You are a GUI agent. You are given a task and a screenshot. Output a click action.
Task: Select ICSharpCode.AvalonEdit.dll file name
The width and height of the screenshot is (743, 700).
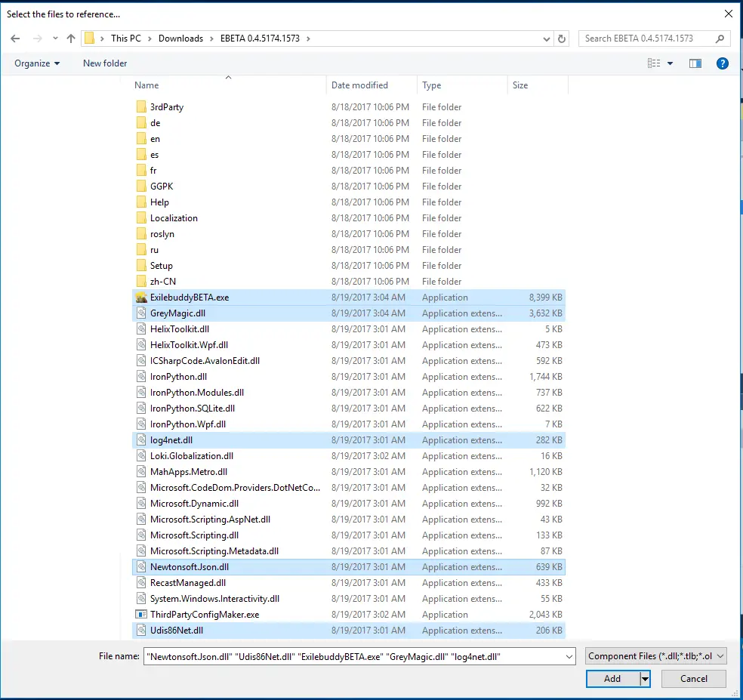(205, 361)
